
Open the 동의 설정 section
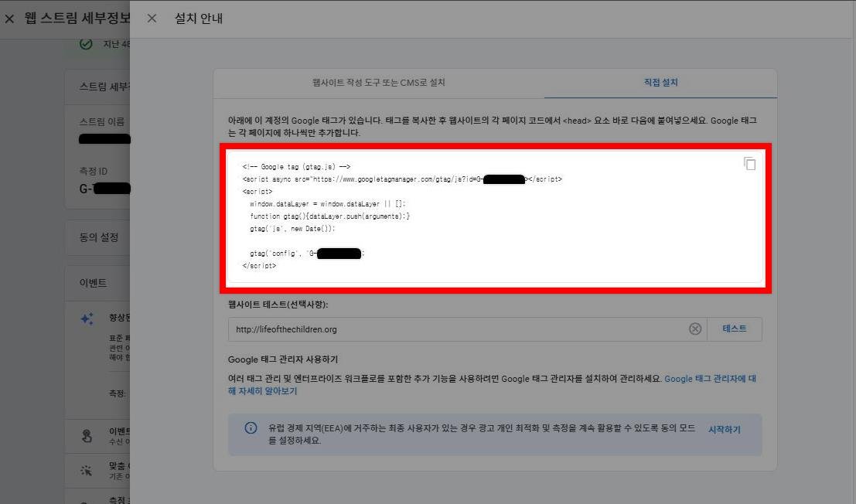(x=99, y=238)
